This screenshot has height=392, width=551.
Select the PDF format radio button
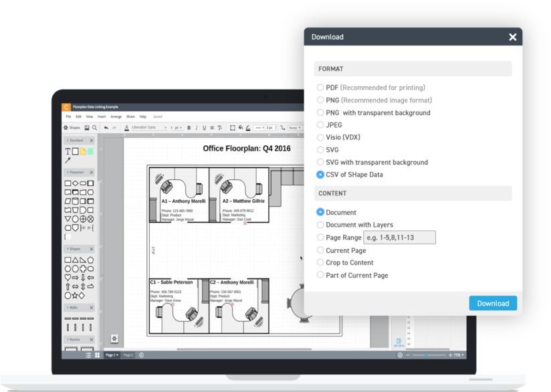coord(320,88)
